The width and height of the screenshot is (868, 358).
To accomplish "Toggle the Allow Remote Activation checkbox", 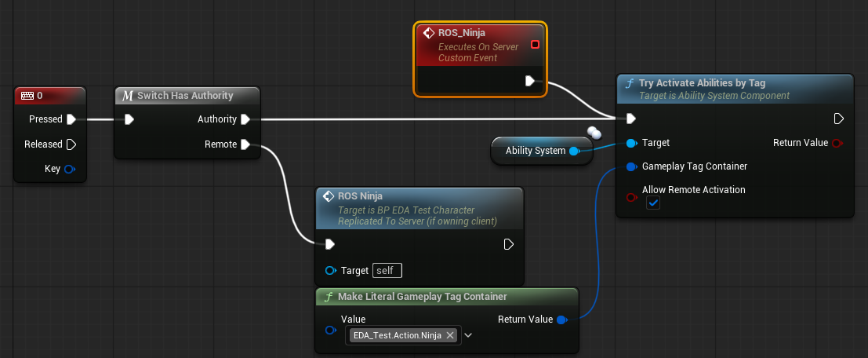I will pos(652,203).
